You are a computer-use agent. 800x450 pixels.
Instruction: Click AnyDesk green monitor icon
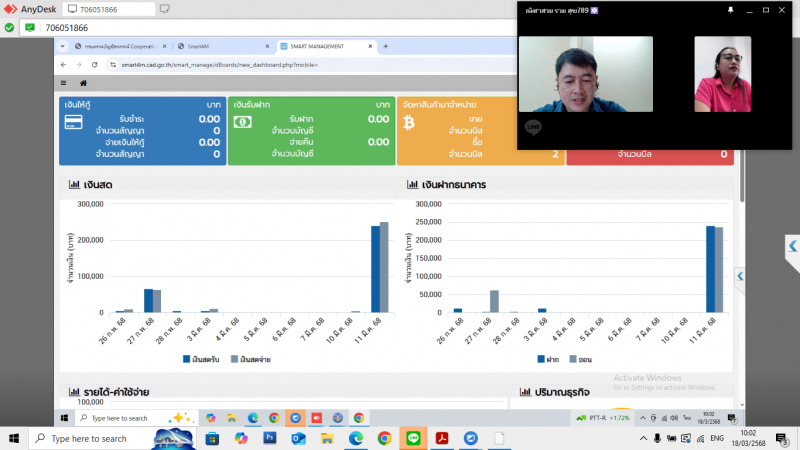[x=30, y=28]
